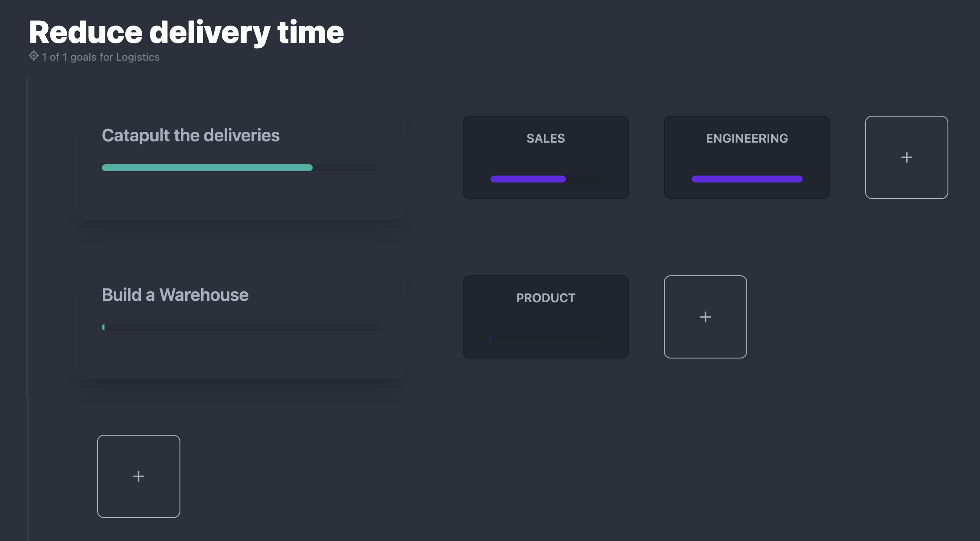Viewport: 980px width, 541px height.
Task: Add a team to Catapult the deliveries
Action: point(906,157)
